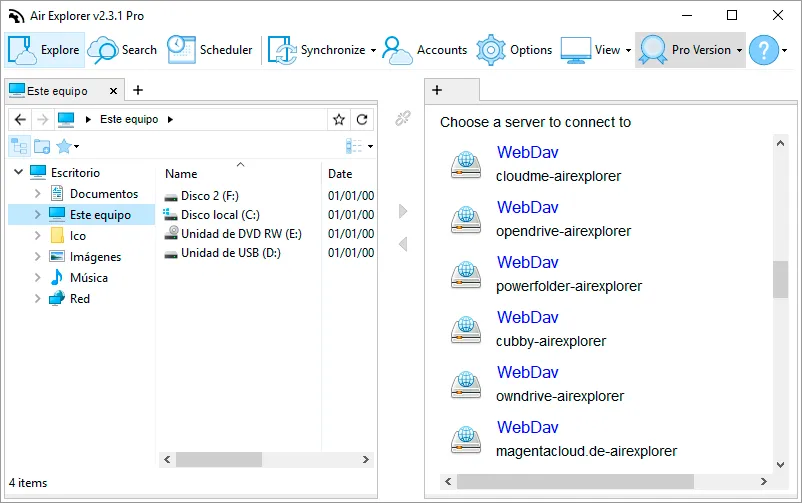Create a new folder

42,146
